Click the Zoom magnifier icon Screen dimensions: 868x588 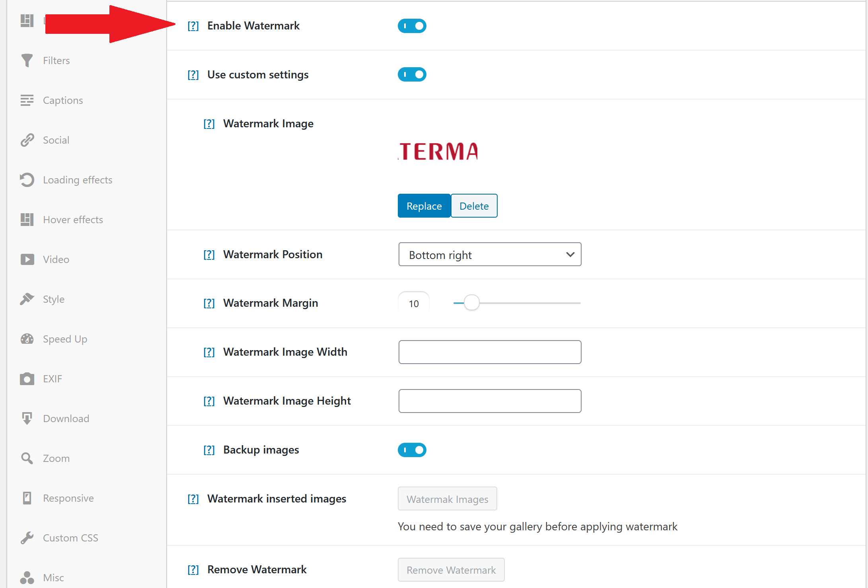tap(27, 458)
